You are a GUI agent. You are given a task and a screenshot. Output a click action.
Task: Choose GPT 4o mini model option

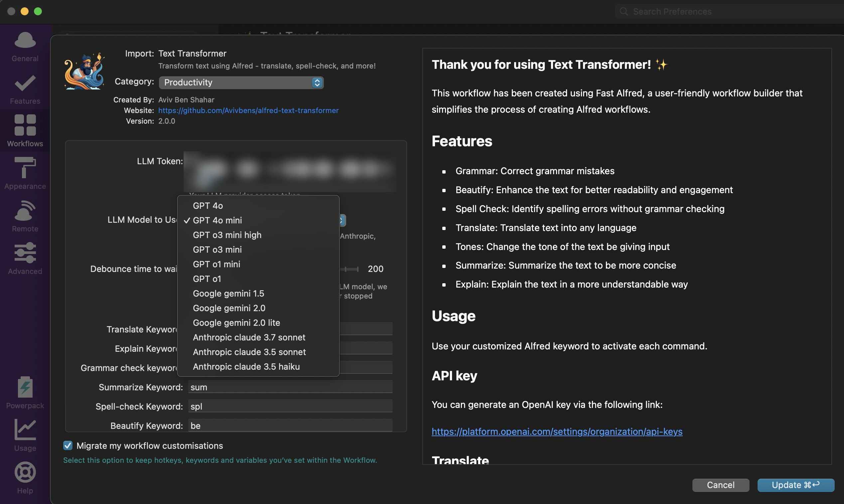258,220
